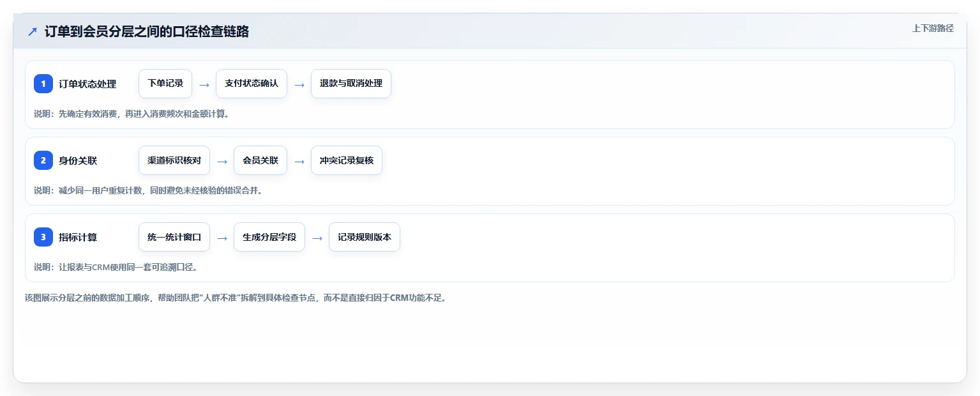Click the arrow between 会员关联 and 冲突记录复核
Screen dimensions: 980x396
point(299,161)
